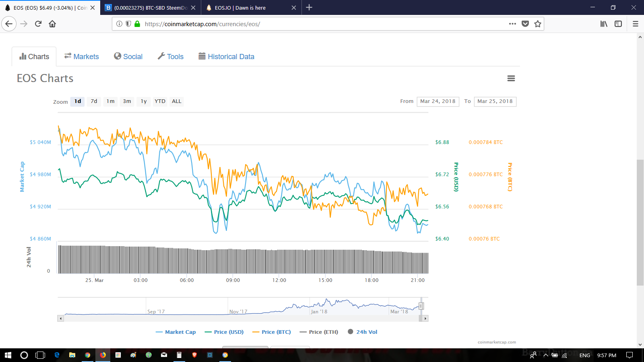Set chart zoom to 1y
This screenshot has width=644, height=362.
(x=144, y=101)
